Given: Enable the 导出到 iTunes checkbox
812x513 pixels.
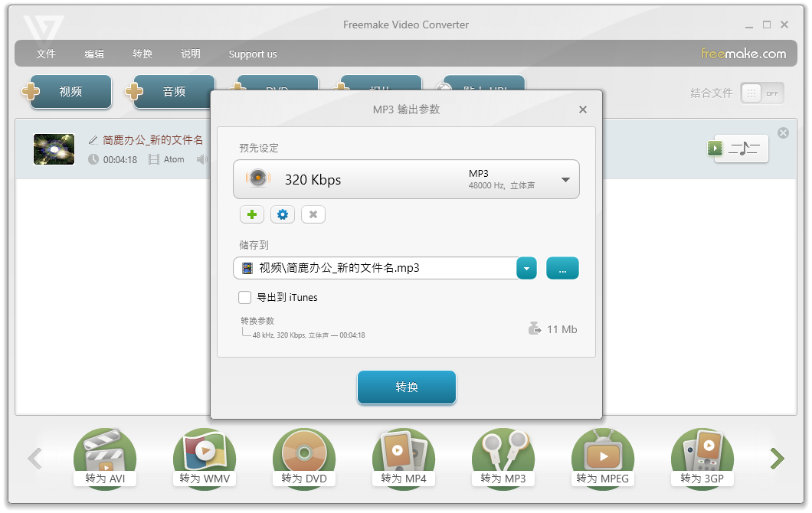Looking at the screenshot, I should 244,298.
